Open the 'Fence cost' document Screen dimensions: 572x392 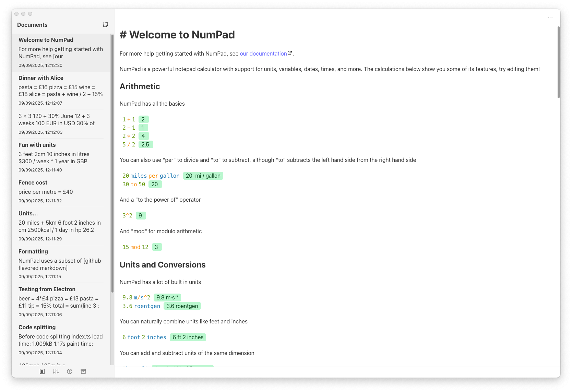pos(61,192)
